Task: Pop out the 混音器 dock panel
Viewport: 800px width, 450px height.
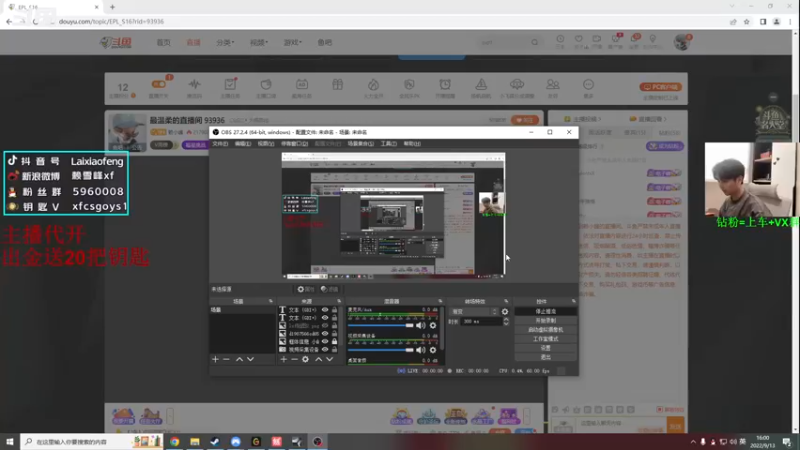Action: (440, 302)
